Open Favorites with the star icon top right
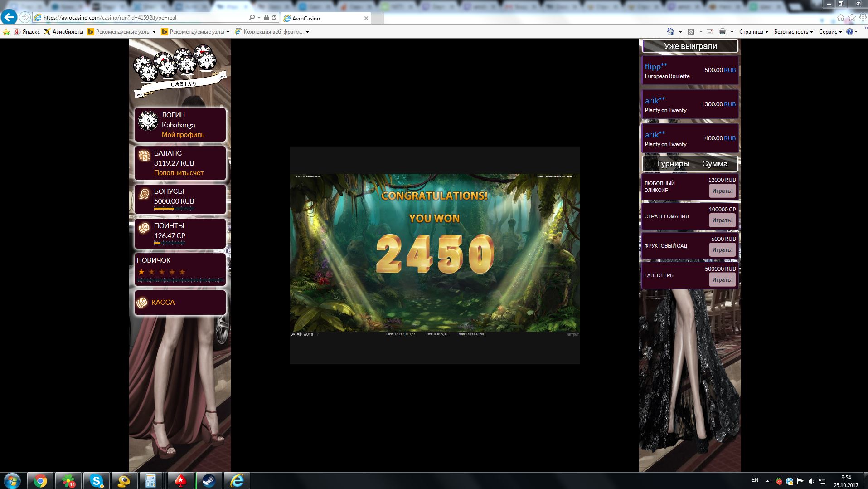The height and width of the screenshot is (489, 868). pyautogui.click(x=852, y=18)
